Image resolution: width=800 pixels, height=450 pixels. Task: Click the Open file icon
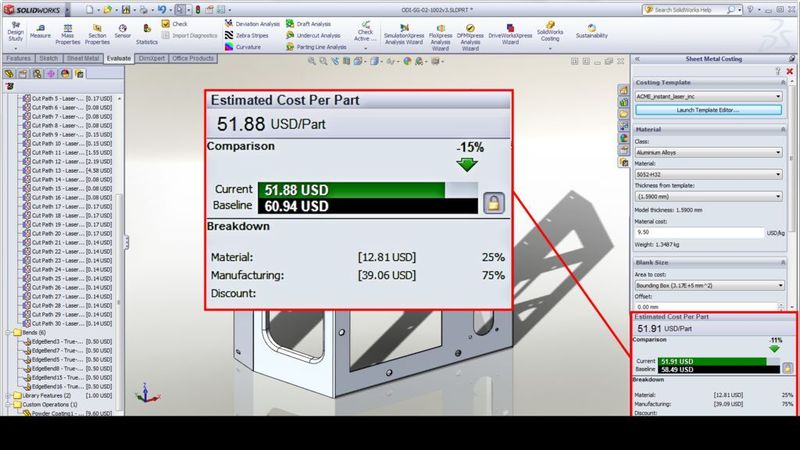pos(108,10)
